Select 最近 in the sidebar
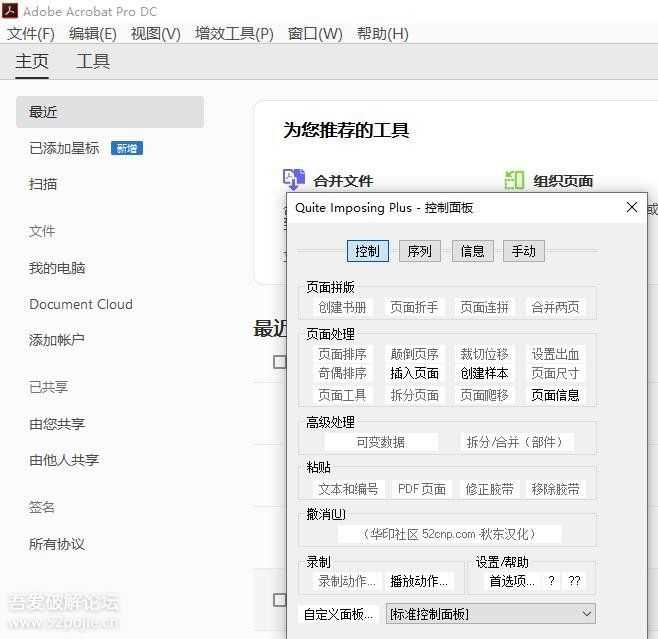The width and height of the screenshot is (658, 639). [x=110, y=112]
